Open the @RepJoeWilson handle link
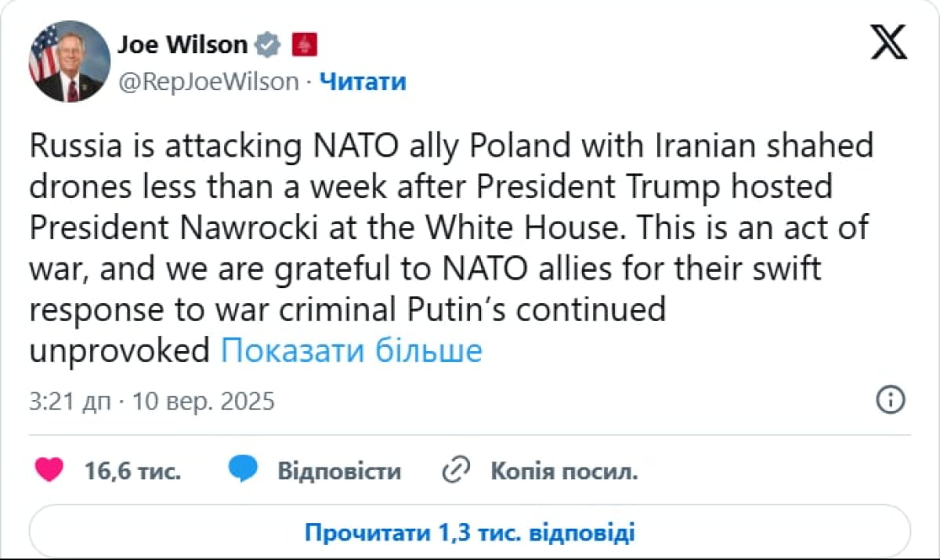940x560 pixels. point(208,81)
